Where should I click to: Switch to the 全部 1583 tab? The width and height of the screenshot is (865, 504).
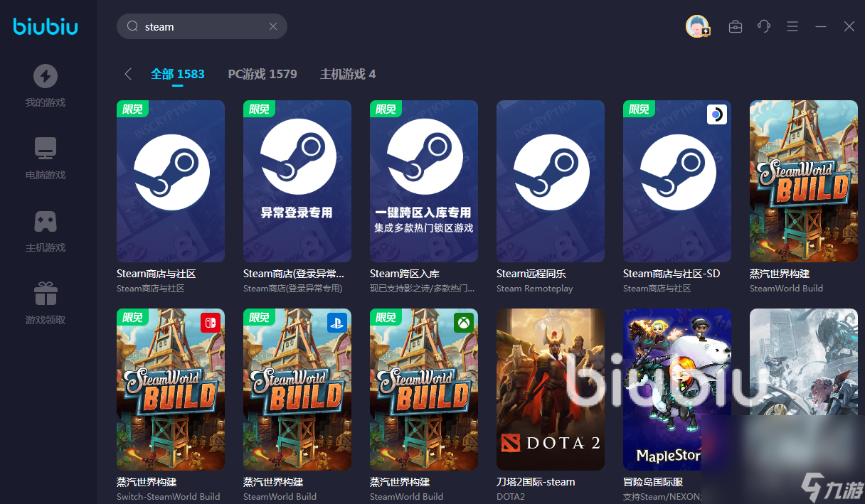pos(178,74)
